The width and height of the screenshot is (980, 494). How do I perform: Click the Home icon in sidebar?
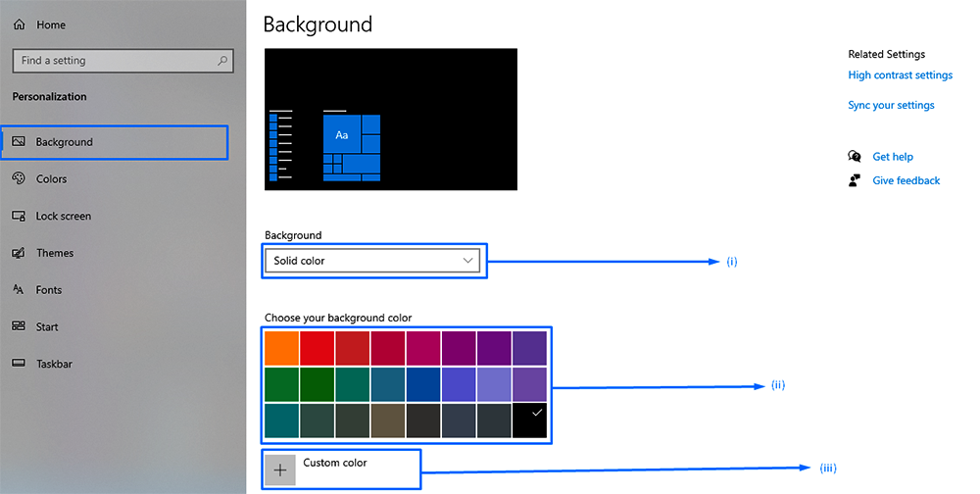click(19, 24)
